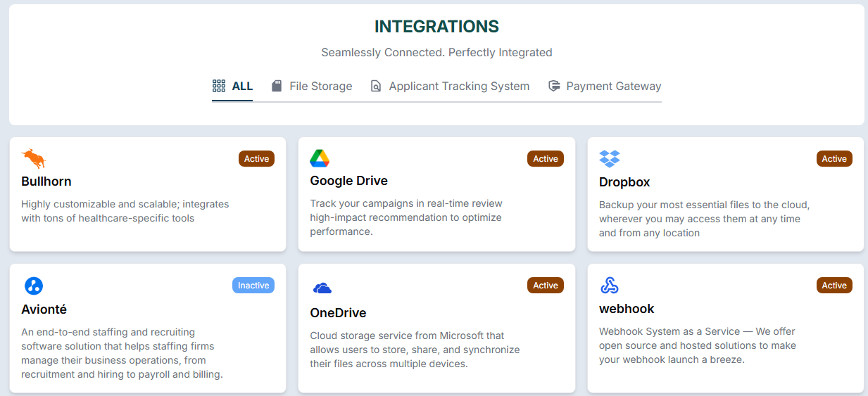Open the Dropbox card title
Screen dimensions: 868x396
624,182
